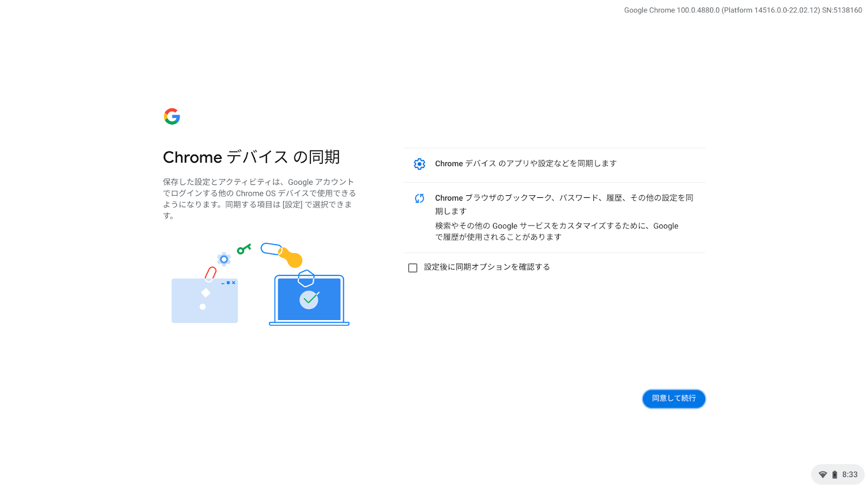Click the Google Chrome 100.0.4880.0 version text
868x488 pixels.
tap(743, 10)
